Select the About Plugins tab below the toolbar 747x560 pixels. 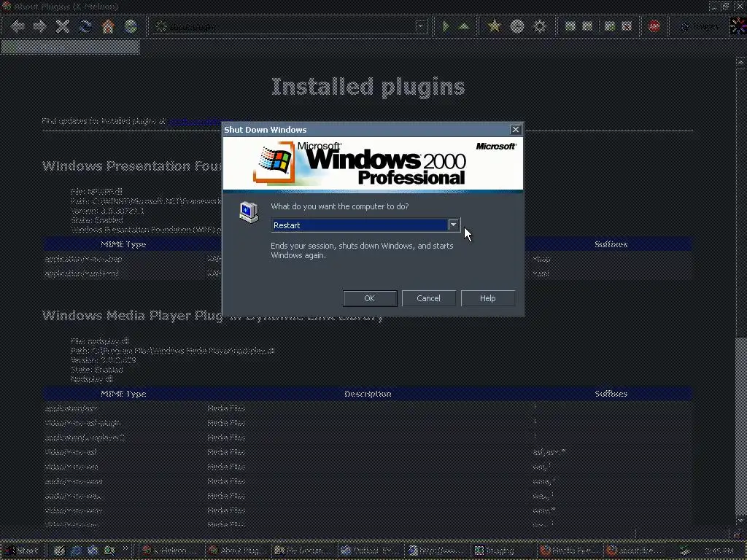[71, 47]
